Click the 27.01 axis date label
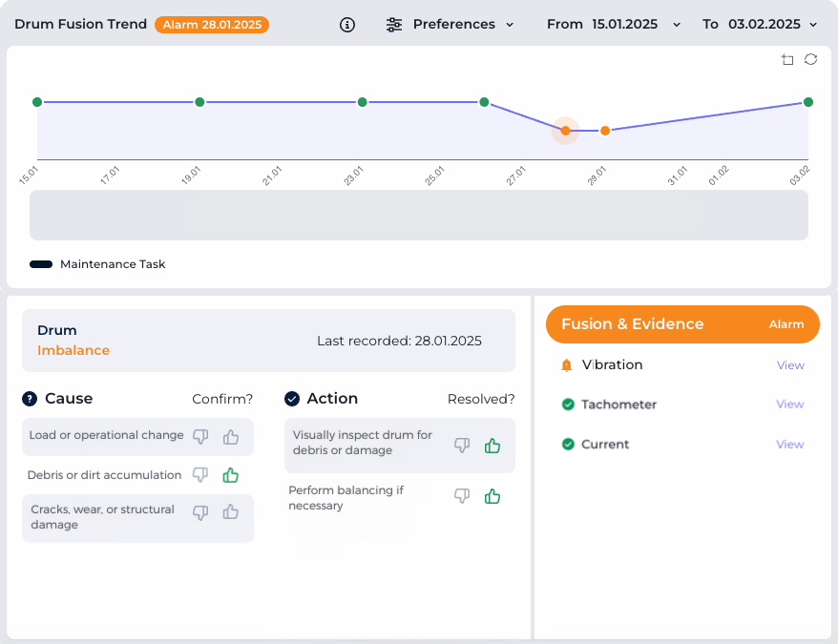The image size is (838, 644). [515, 176]
